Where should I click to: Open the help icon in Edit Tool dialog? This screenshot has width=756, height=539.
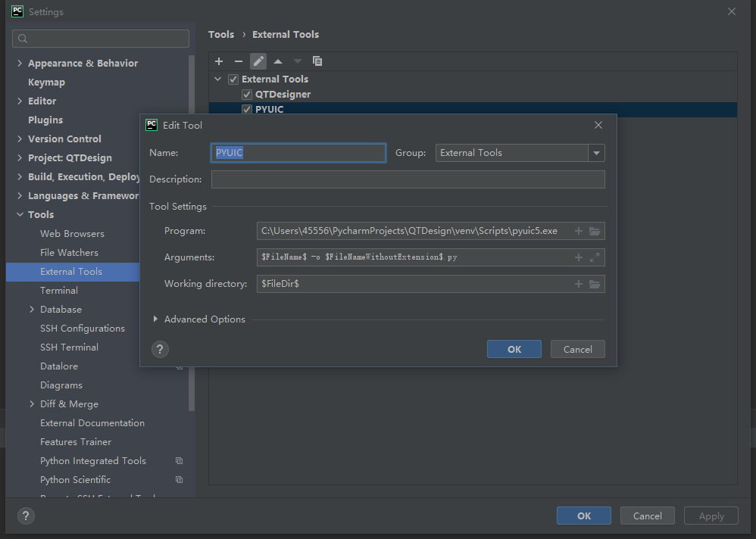(159, 349)
